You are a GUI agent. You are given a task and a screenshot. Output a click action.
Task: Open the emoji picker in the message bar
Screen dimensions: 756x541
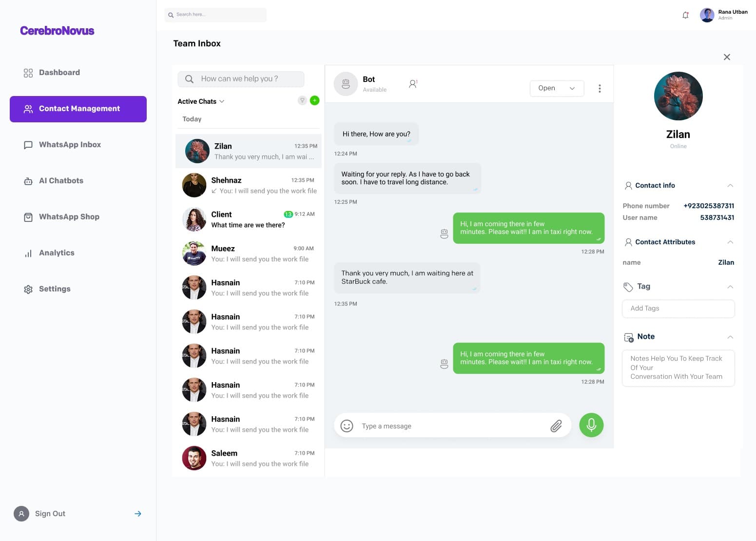(x=347, y=425)
